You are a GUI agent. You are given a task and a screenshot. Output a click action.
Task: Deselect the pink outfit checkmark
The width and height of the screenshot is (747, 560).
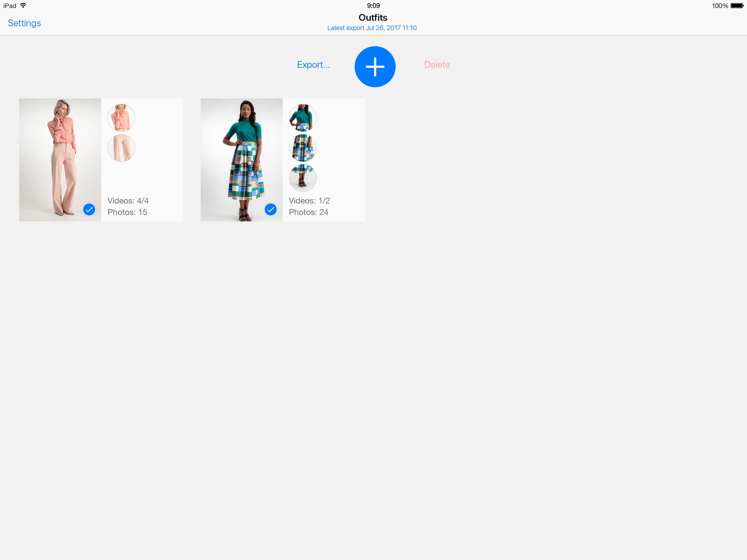pyautogui.click(x=89, y=209)
